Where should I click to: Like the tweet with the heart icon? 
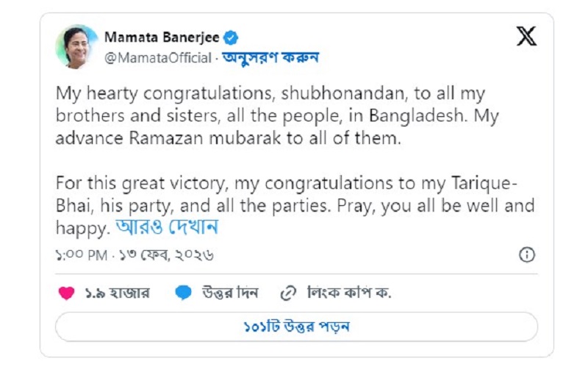66,293
